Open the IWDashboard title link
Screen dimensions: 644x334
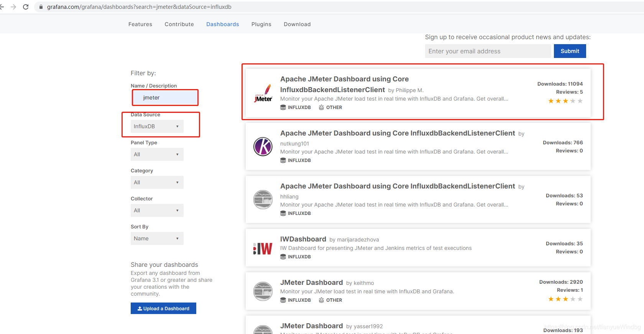tap(303, 239)
